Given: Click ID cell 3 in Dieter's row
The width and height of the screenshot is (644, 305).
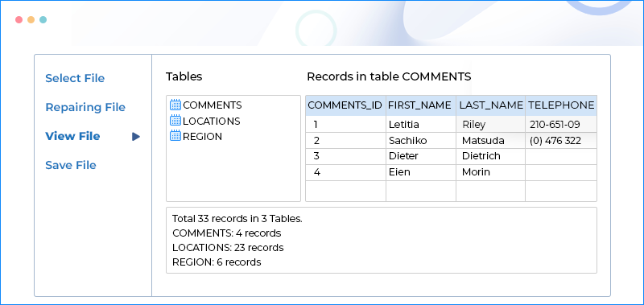Looking at the screenshot, I should [345, 156].
